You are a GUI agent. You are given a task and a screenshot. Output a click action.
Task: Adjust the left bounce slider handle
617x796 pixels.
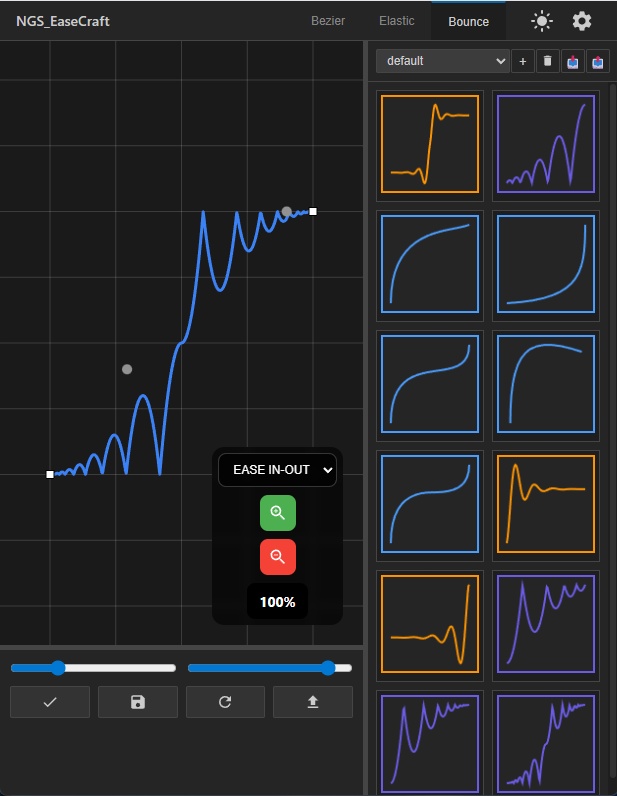[x=58, y=668]
